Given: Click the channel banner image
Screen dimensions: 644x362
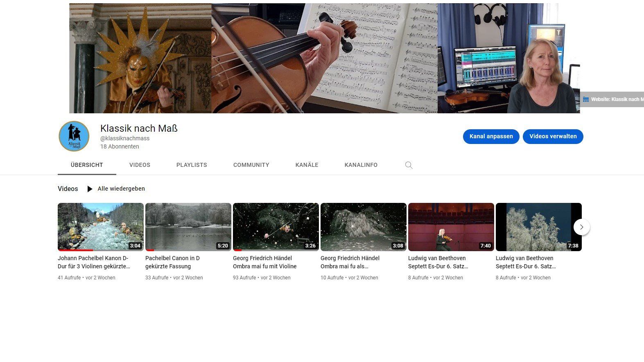Looking at the screenshot, I should [324, 58].
